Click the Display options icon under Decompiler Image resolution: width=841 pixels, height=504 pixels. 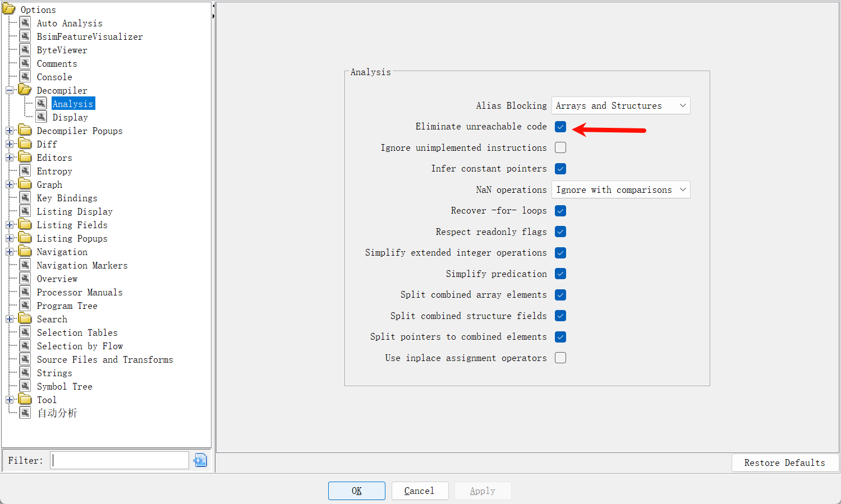pos(41,117)
